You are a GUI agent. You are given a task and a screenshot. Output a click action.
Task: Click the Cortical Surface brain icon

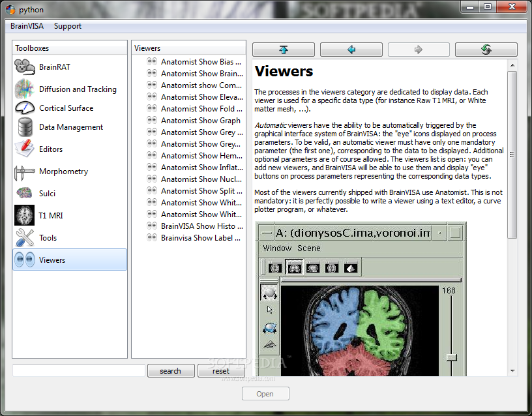[25, 108]
